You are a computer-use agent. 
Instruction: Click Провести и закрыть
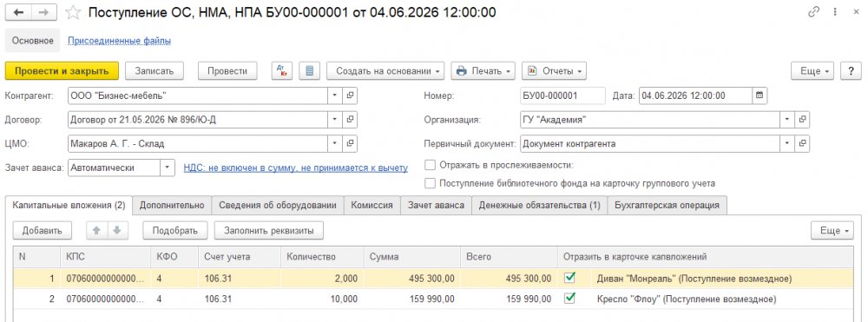[x=62, y=71]
